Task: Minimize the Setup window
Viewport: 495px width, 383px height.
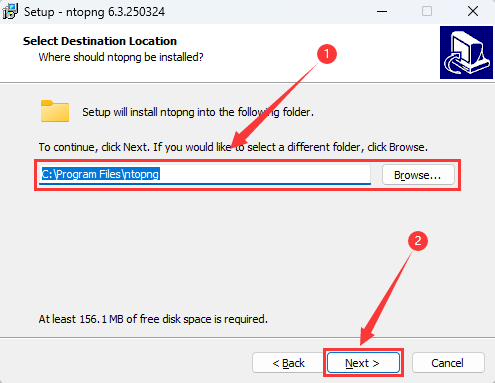Action: [382, 12]
